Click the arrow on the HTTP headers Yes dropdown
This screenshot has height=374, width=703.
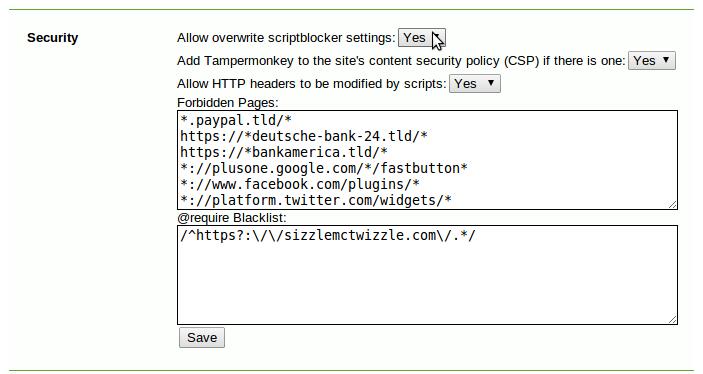point(491,83)
